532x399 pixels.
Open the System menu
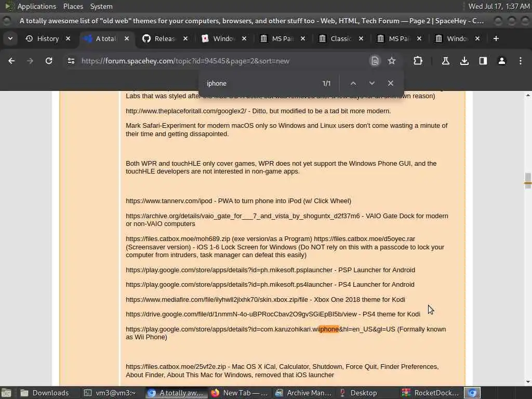(101, 6)
